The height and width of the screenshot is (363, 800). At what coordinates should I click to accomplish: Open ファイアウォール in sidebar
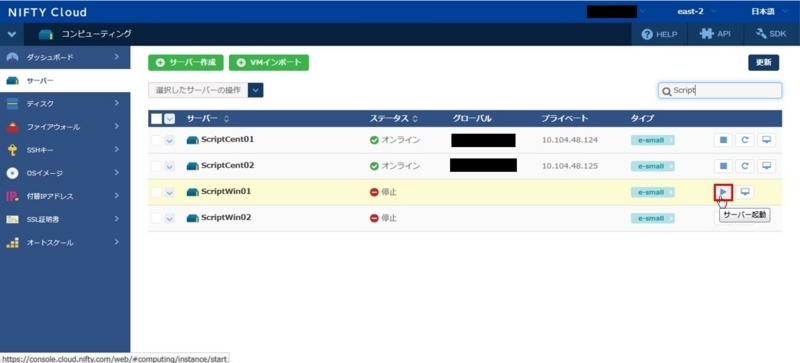click(x=65, y=127)
